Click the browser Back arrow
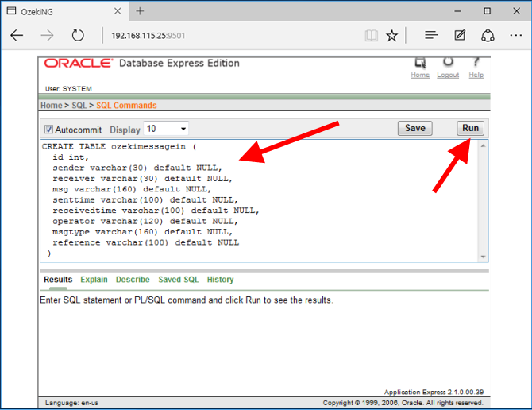This screenshot has height=410, width=532. [17, 35]
